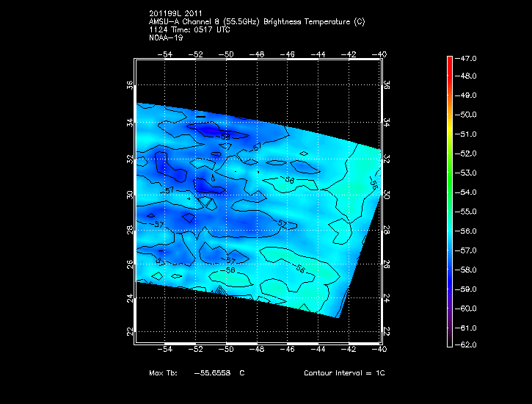532x404 pixels.
Task: Click the Contour Interval = 1C text
Action: 344,373
